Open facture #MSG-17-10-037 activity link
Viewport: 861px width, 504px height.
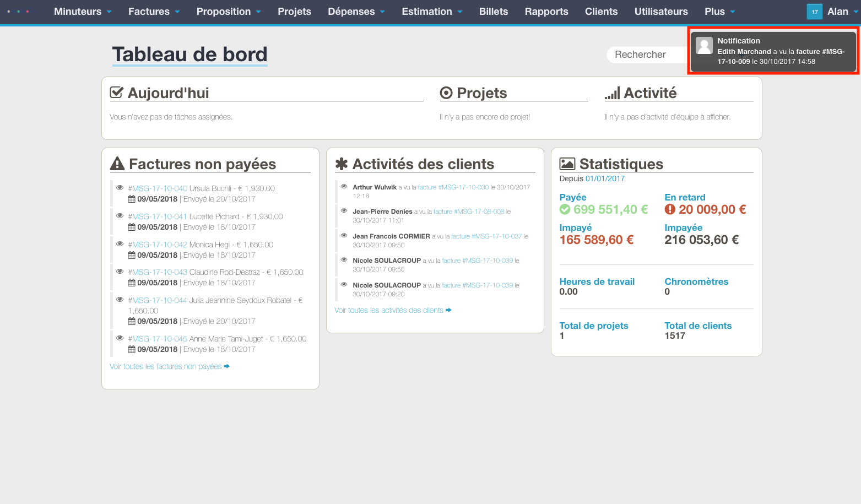click(486, 236)
